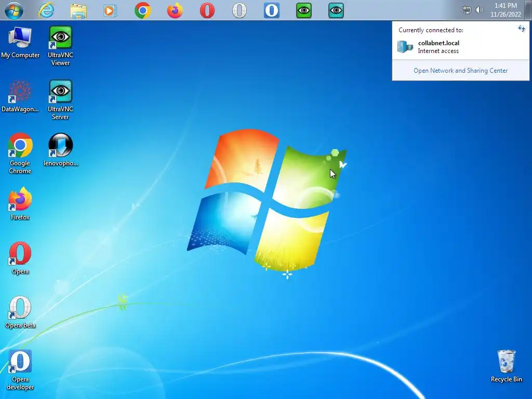Click the network tray icon
This screenshot has height=399, width=532.
pos(467,10)
